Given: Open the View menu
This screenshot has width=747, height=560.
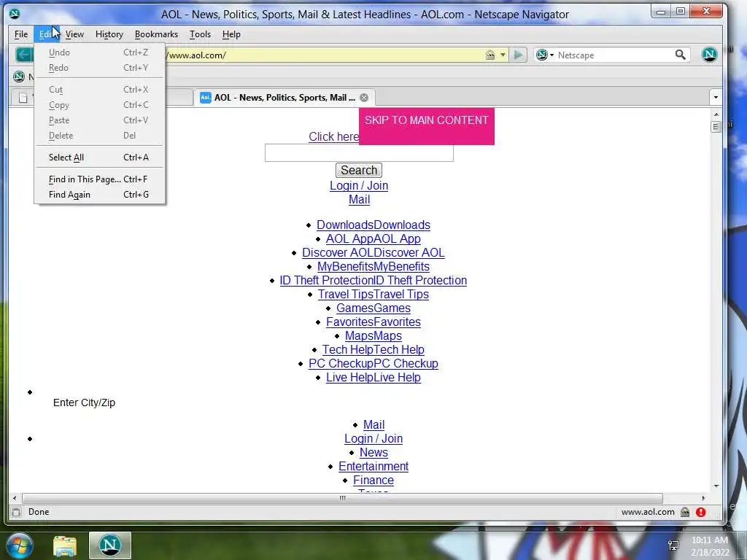Looking at the screenshot, I should pyautogui.click(x=74, y=34).
